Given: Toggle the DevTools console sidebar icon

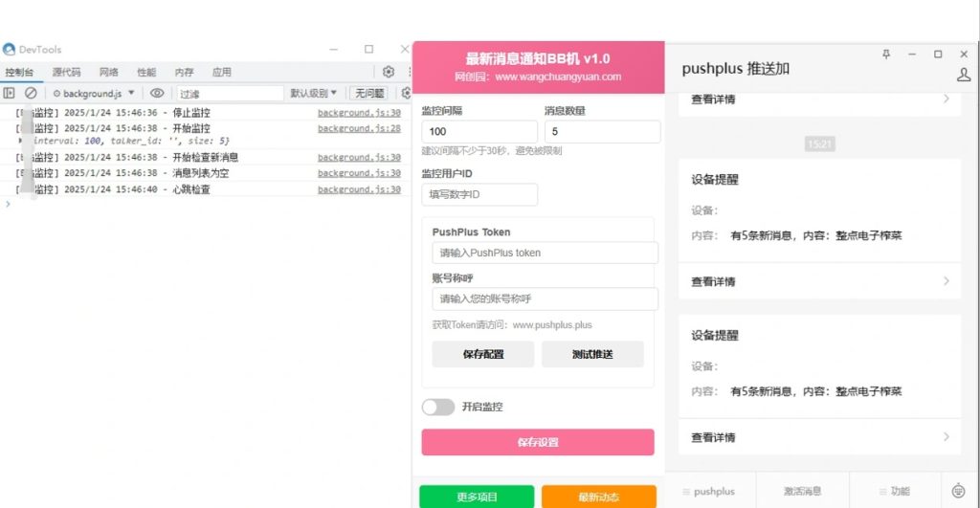Looking at the screenshot, I should click(x=9, y=93).
